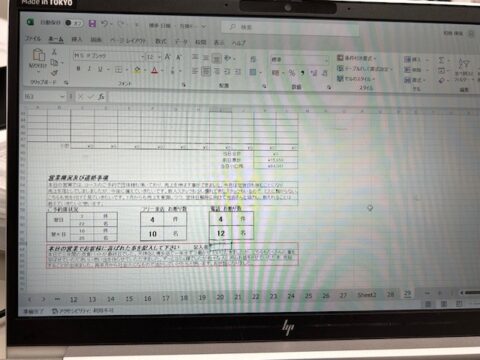
Task: Click the Format Painter brush icon
Action: pos(54,72)
